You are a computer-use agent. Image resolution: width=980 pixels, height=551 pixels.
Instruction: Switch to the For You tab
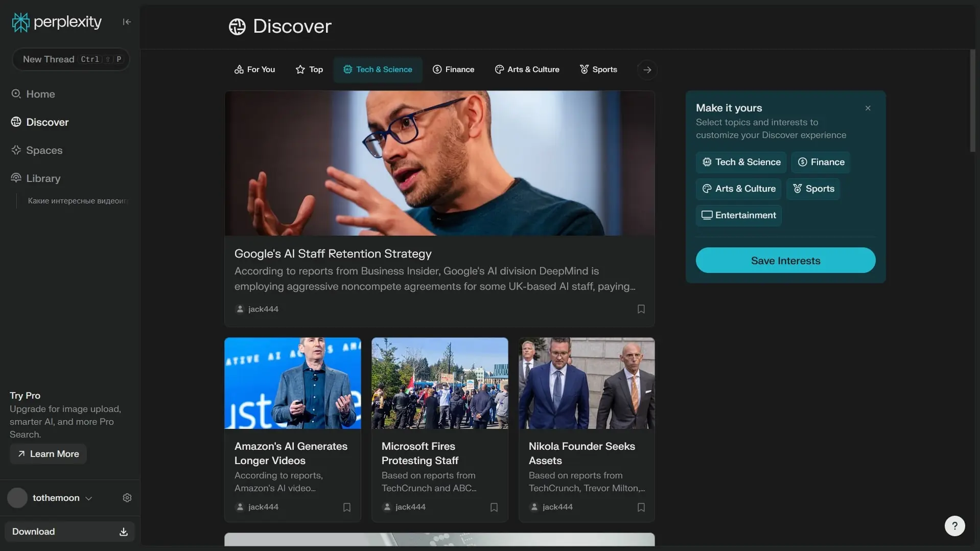[x=254, y=70]
